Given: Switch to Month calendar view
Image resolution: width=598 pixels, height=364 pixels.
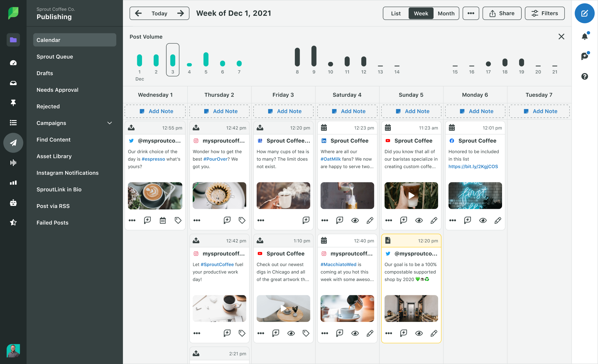Looking at the screenshot, I should (446, 13).
